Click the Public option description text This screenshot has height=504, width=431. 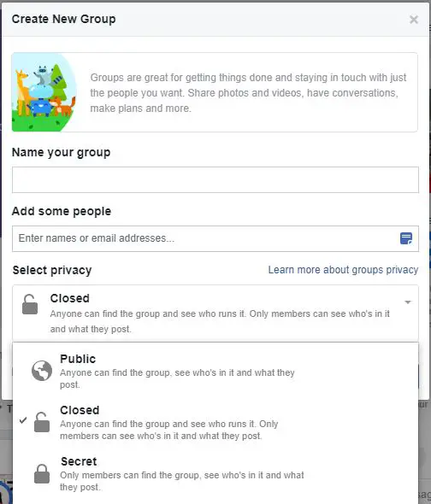tap(177, 378)
